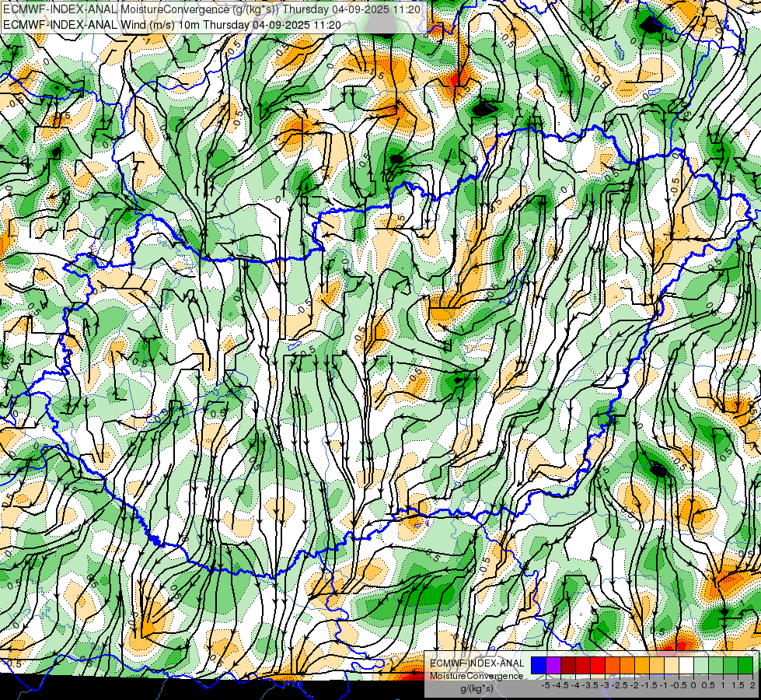Screen dimensions: 761x700
Task: Click the legend swatch between -1 and -0.5
Action: [672, 665]
